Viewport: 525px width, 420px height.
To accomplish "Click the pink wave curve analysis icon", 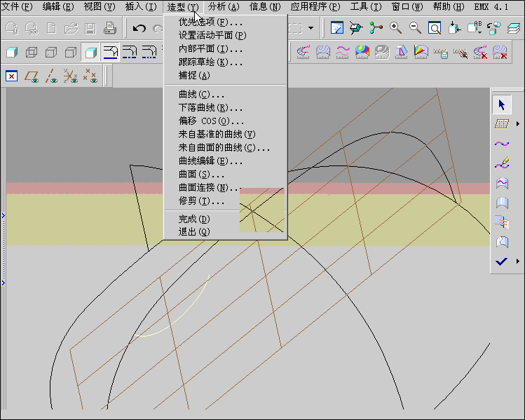I will point(343,53).
